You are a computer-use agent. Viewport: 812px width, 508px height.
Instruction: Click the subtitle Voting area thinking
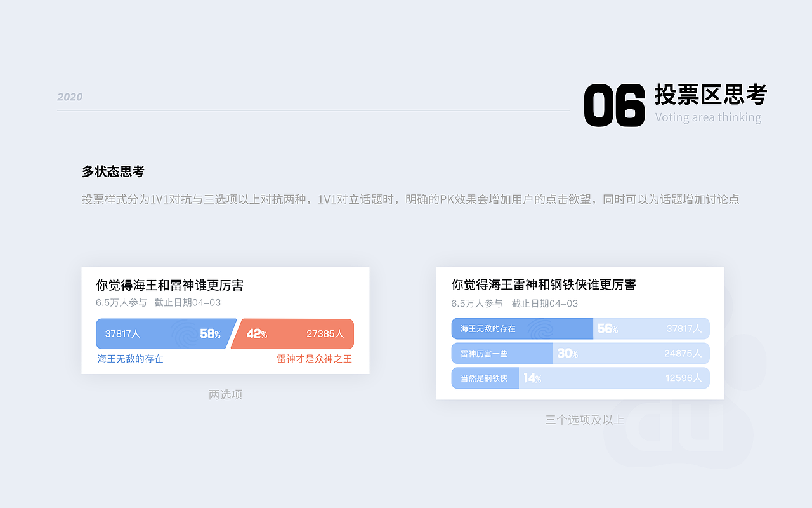coord(708,117)
